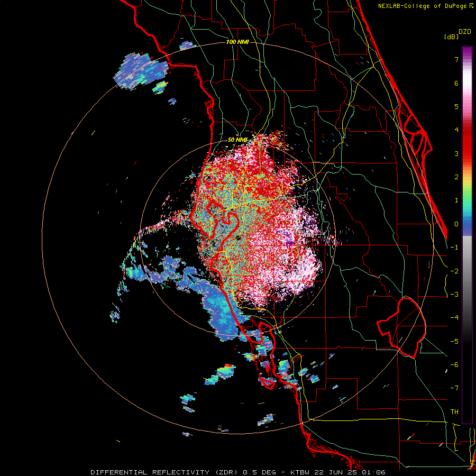Click the 5 value on the scale
476x476 pixels.
pos(456,106)
